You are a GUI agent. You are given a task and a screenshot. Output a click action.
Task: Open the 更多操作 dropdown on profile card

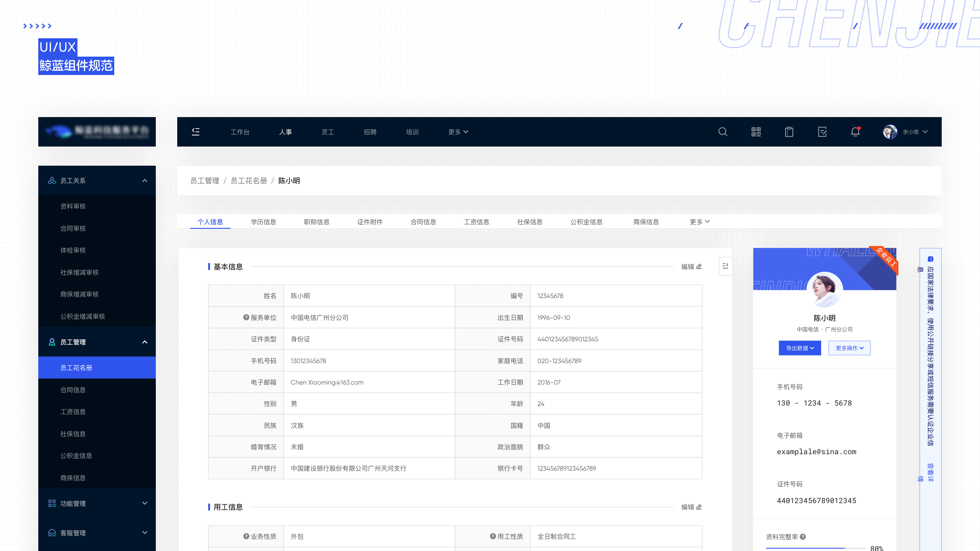[849, 348]
